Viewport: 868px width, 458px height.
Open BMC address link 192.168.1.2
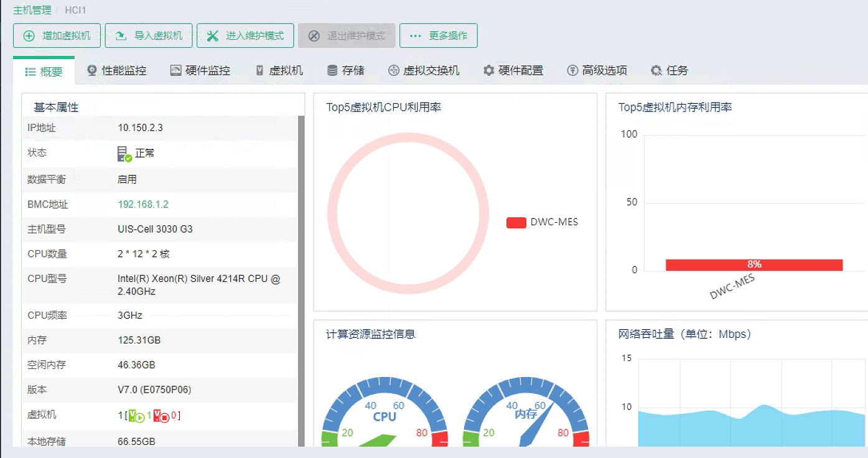143,204
